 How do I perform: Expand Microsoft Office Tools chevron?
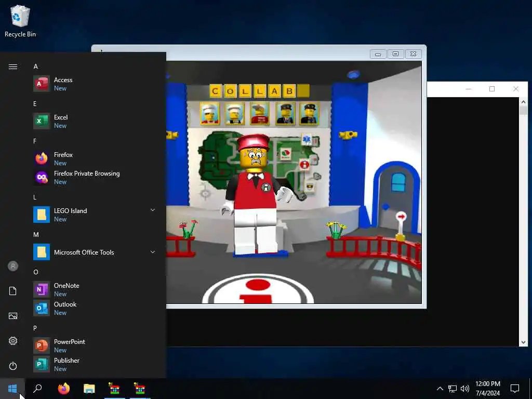pyautogui.click(x=153, y=252)
